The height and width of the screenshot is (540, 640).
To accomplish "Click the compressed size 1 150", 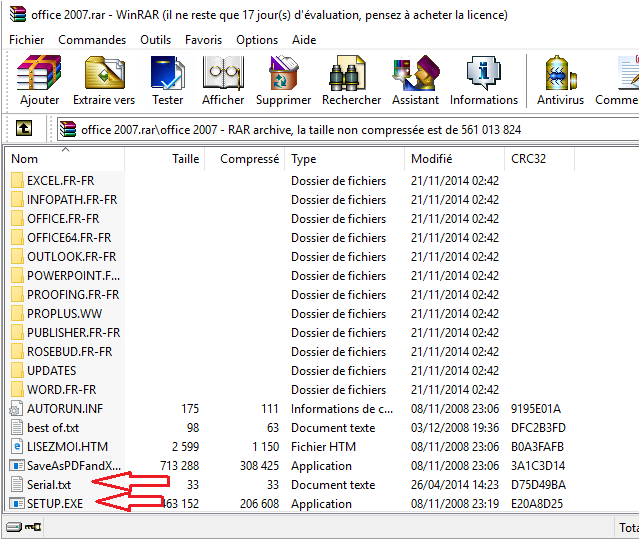I will tap(265, 447).
